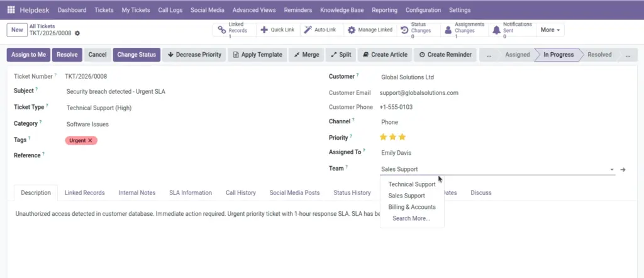Expand later stages ellipsis after Resolved

tap(628, 55)
